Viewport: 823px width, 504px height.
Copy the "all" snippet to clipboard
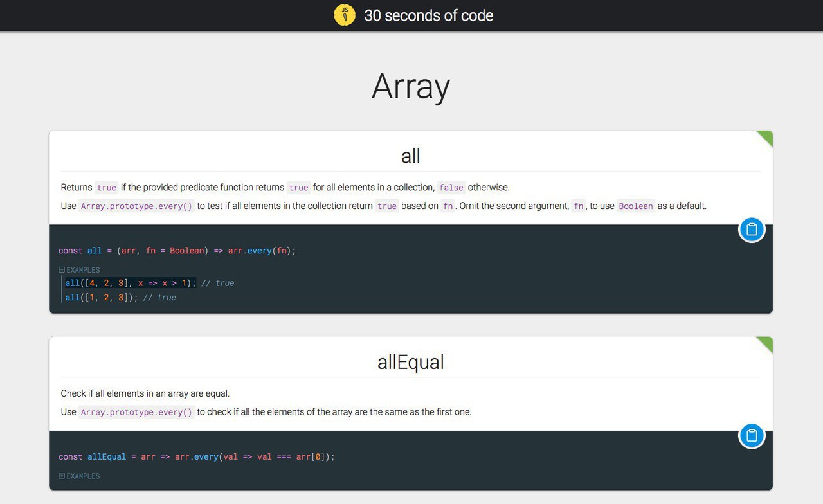(x=752, y=230)
